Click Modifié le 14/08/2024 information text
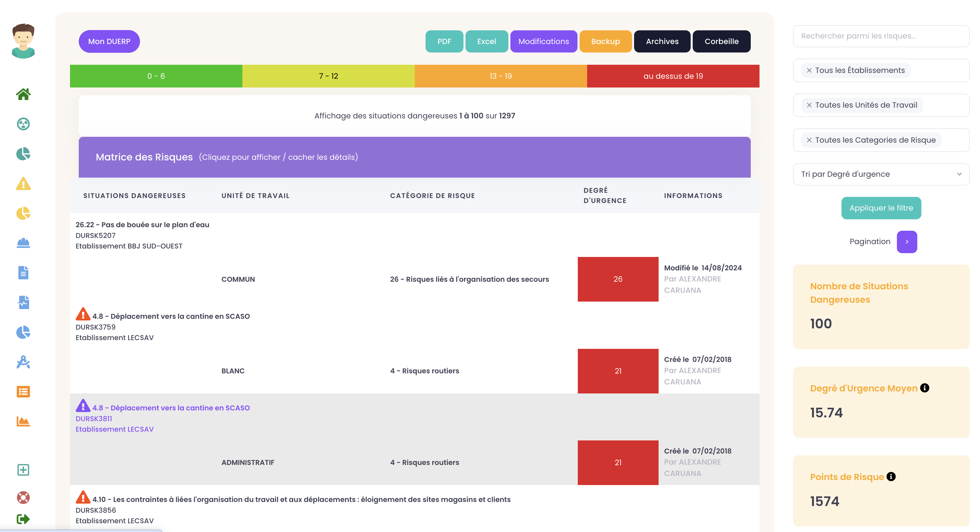The height and width of the screenshot is (532, 980). (x=703, y=268)
